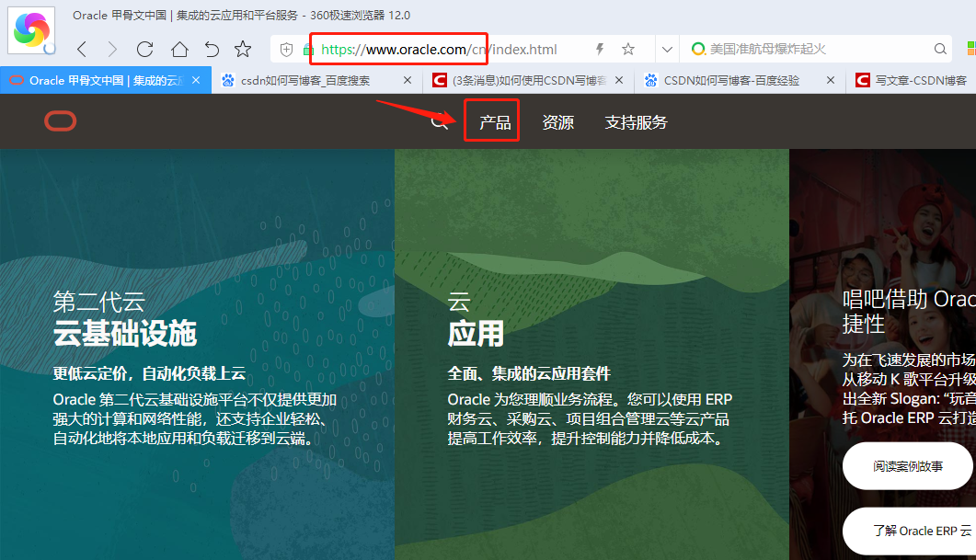Switch to (3条消息)如何使用CSDN写博客 tab
Viewport: 976px width, 560px height.
pyautogui.click(x=529, y=80)
